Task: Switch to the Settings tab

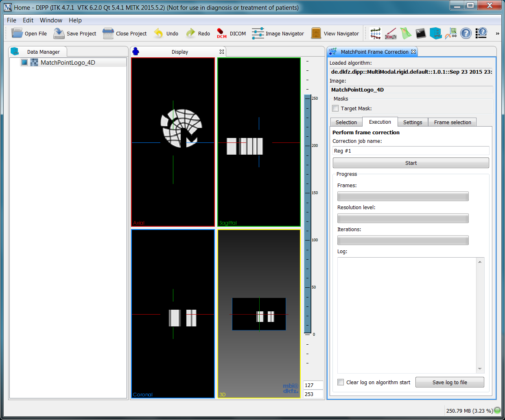Action: pyautogui.click(x=413, y=122)
